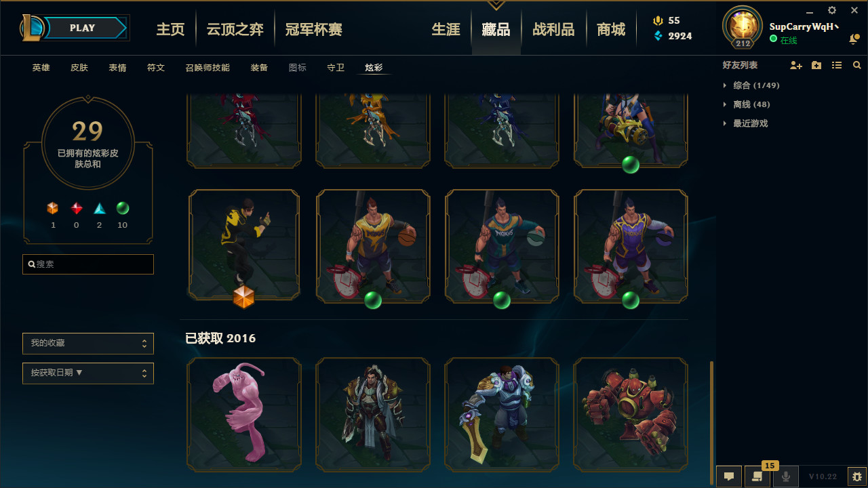This screenshot has height=488, width=868.
Task: Select the pink Zac chroma thumbnail
Action: coord(244,415)
